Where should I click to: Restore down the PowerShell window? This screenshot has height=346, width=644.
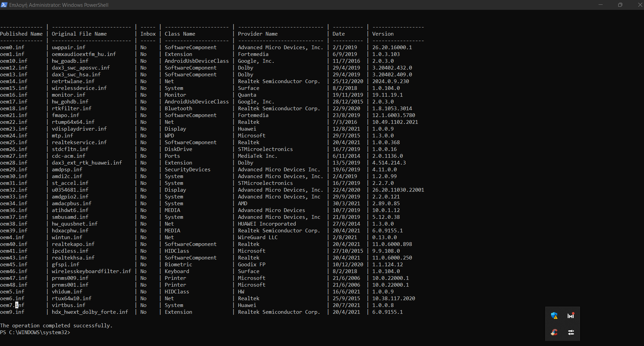pyautogui.click(x=620, y=5)
